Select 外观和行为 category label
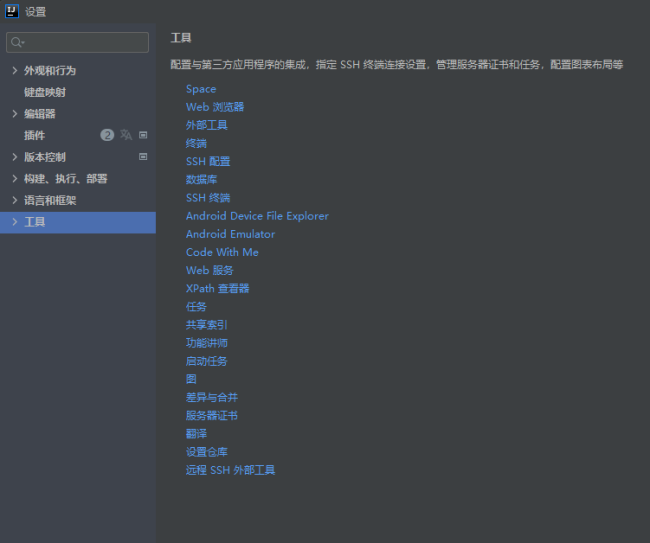 (50, 70)
